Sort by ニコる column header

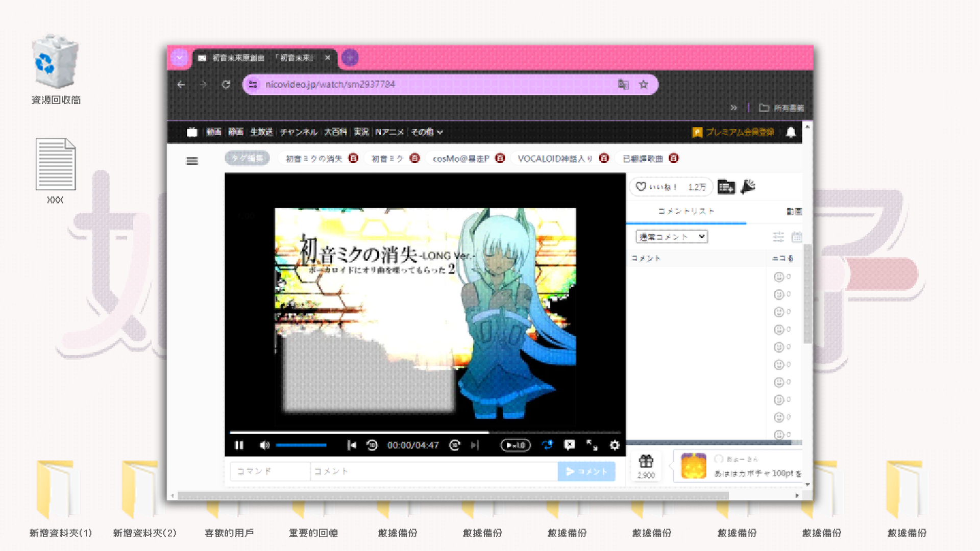tap(782, 259)
